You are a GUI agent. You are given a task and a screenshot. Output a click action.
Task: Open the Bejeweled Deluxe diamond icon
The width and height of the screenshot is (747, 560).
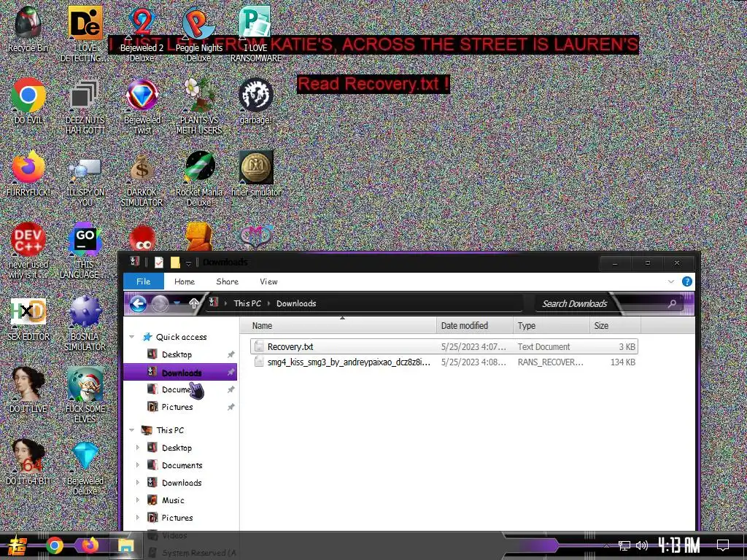[85, 467]
